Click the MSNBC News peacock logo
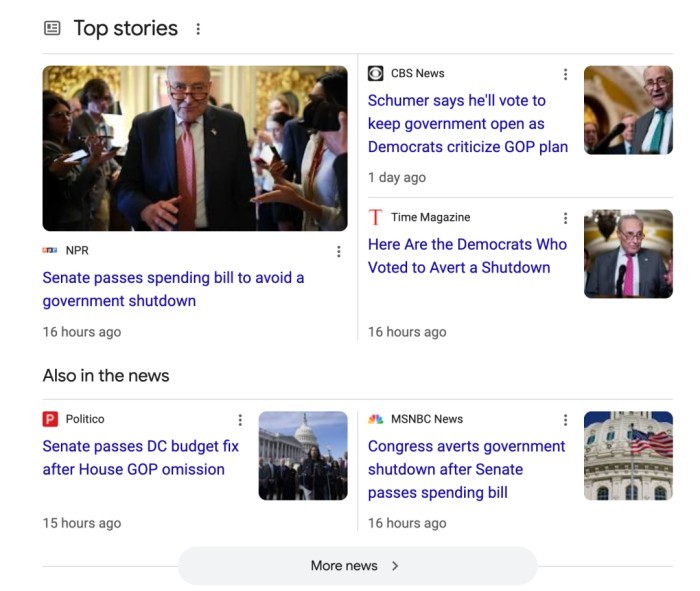Image resolution: width=700 pixels, height=591 pixels. pyautogui.click(x=376, y=419)
